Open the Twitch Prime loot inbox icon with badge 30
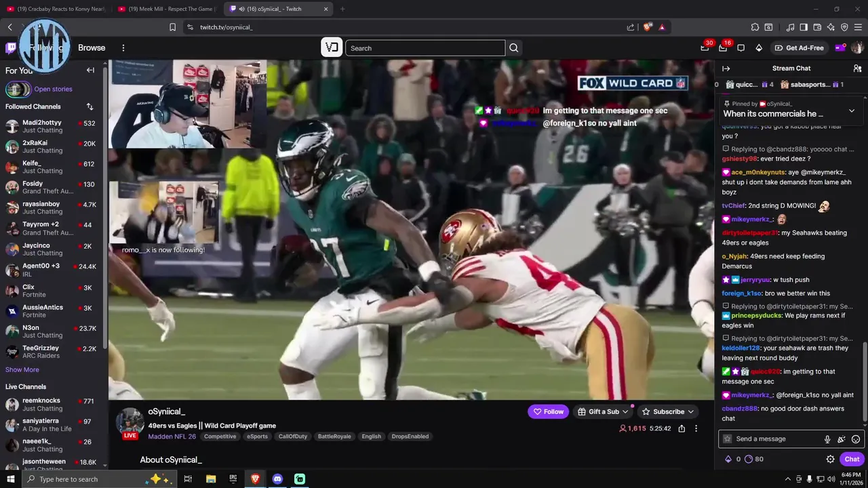Viewport: 868px width, 488px height. tap(705, 48)
